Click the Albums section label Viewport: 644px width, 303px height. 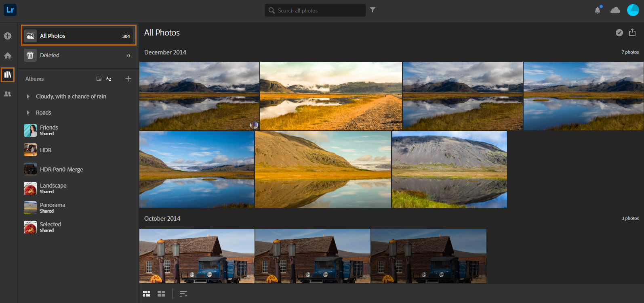tap(35, 79)
